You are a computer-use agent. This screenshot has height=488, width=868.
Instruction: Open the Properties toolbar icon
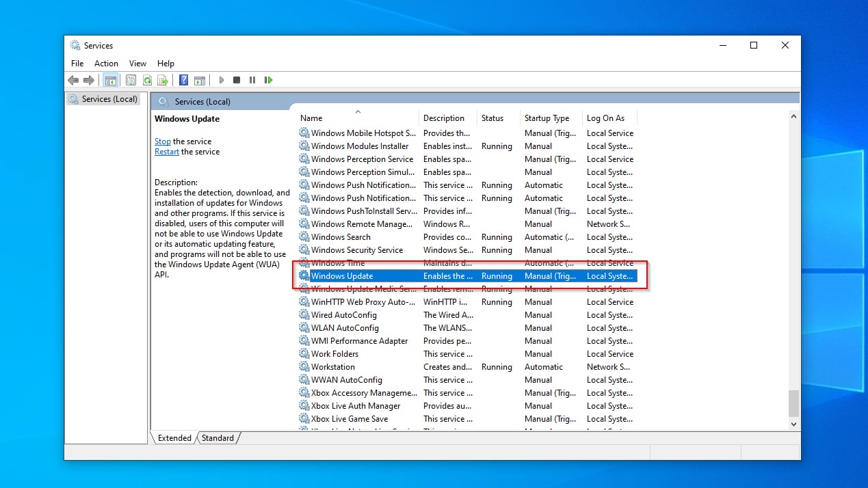coord(131,80)
